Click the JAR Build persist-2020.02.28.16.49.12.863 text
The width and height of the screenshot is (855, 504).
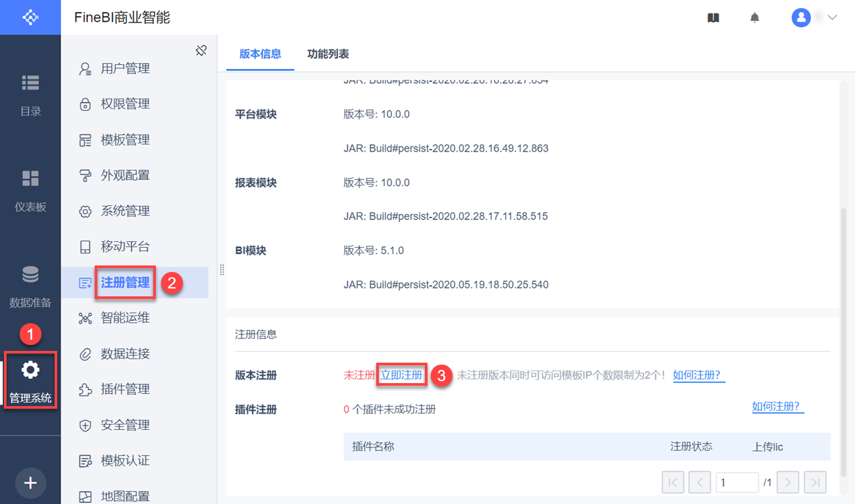point(446,149)
